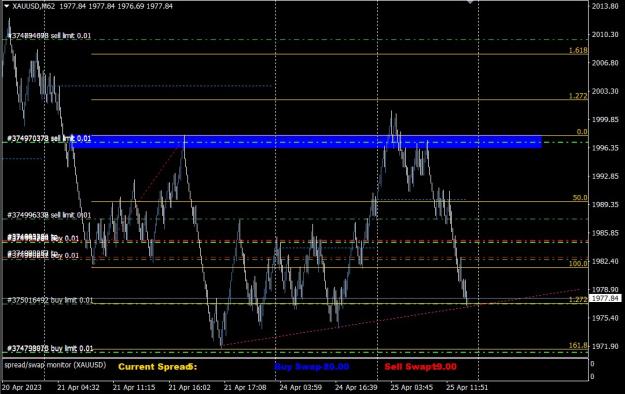625x394 pixels.
Task: Click the Fibonacci 0.0 level label
Action: click(582, 132)
